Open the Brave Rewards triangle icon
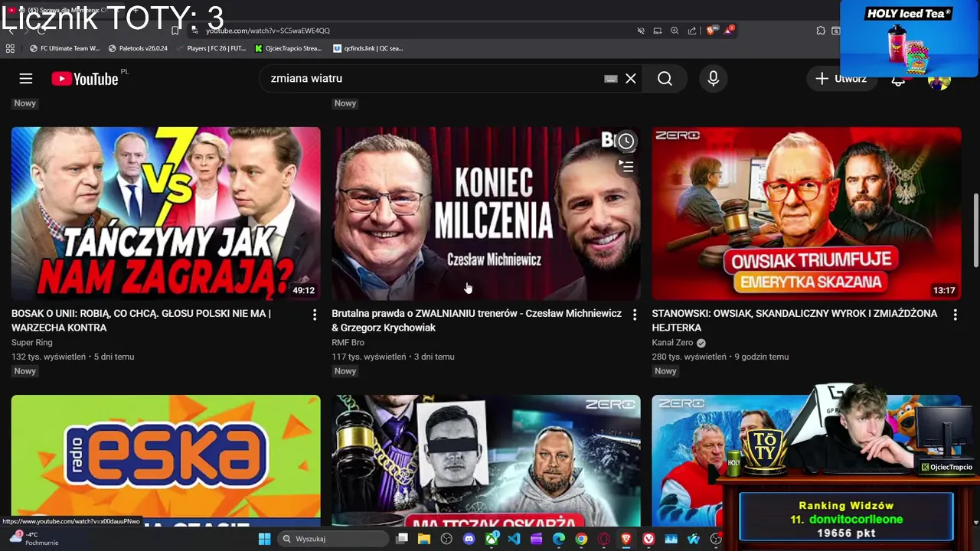This screenshot has height=551, width=980. coord(730,31)
